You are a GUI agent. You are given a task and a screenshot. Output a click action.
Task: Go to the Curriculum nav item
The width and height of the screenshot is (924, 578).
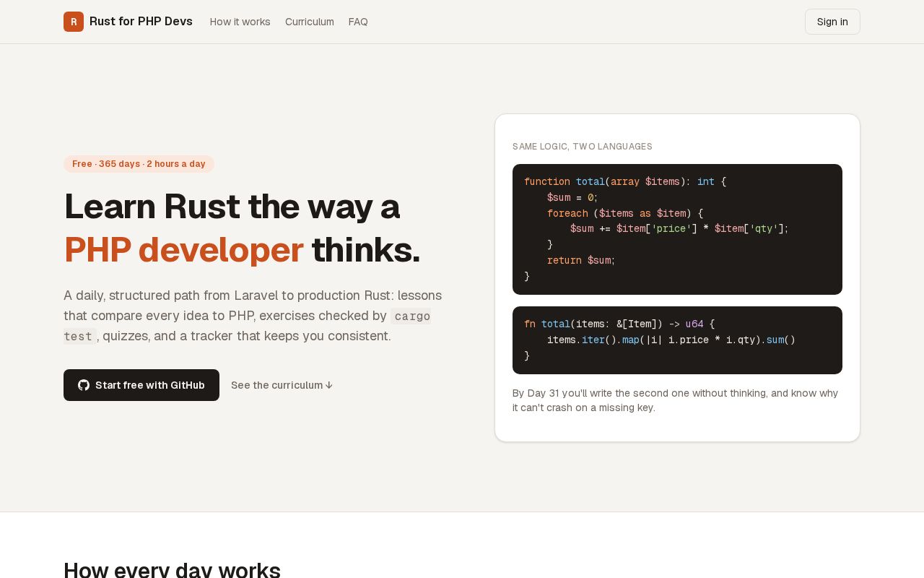[310, 22]
